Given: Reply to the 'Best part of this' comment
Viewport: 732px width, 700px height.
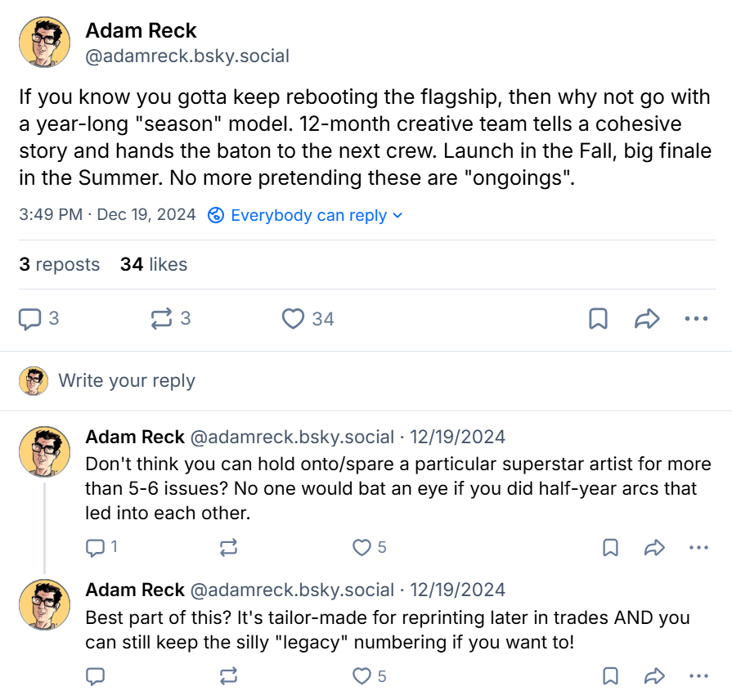Looking at the screenshot, I should 96,675.
